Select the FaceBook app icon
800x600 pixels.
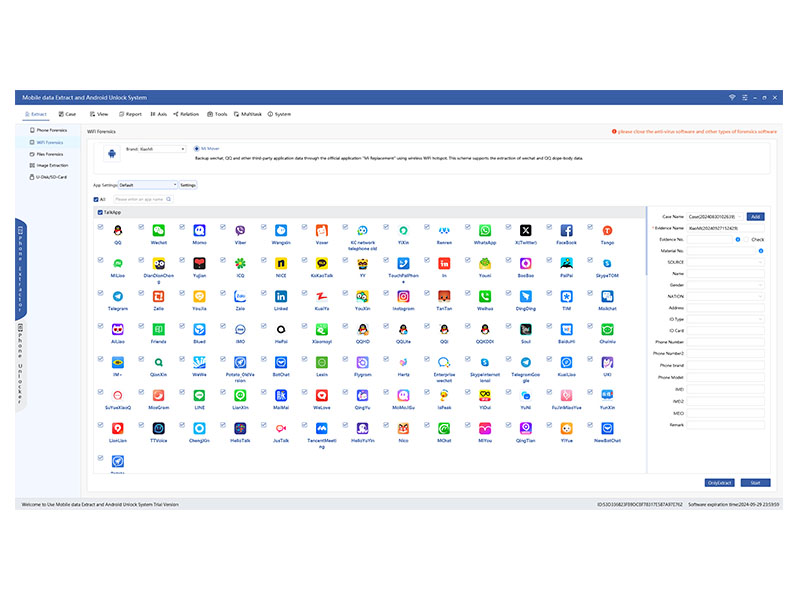click(x=566, y=231)
